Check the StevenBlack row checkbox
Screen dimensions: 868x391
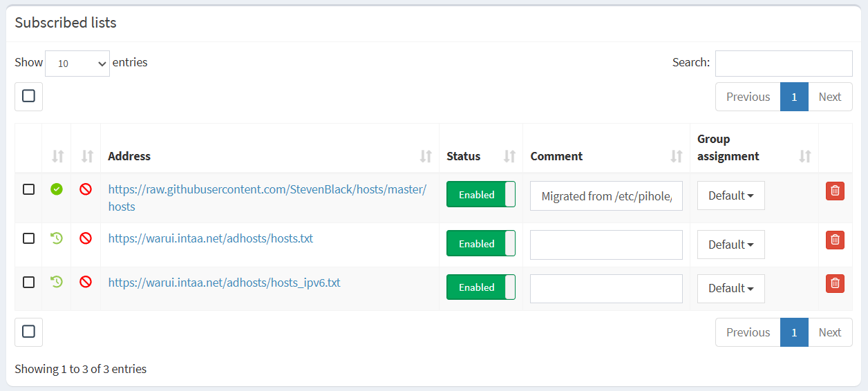(x=28, y=189)
